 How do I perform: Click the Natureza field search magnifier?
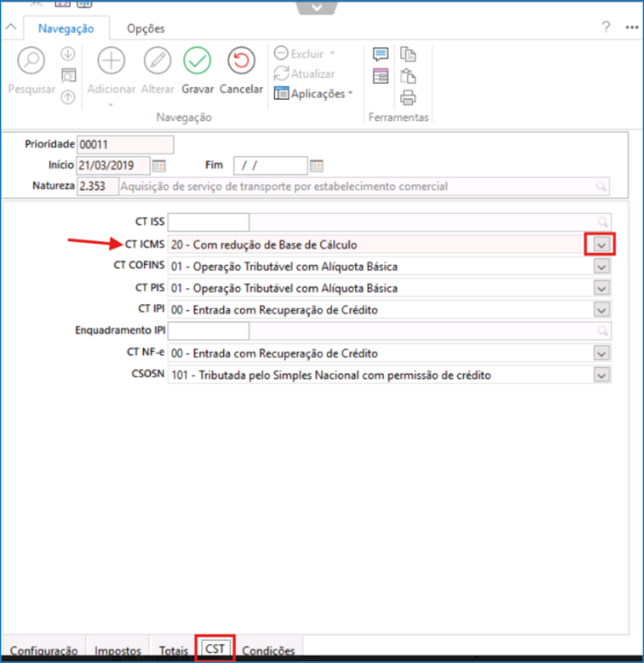click(600, 187)
